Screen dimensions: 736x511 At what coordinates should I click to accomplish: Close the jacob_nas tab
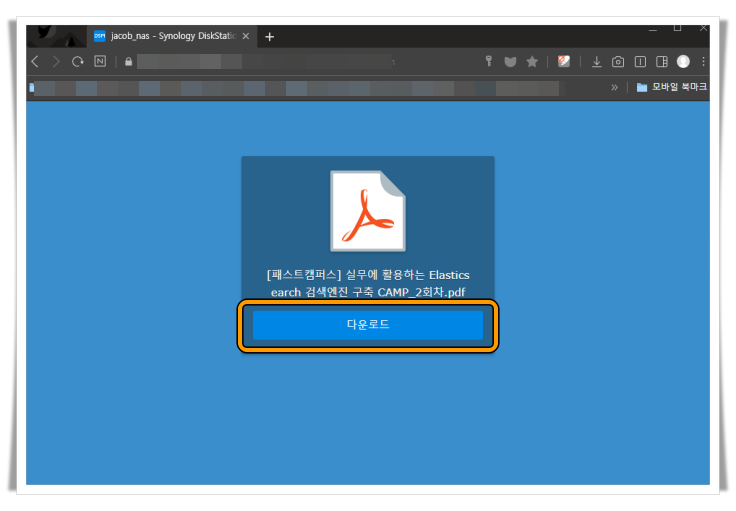click(x=245, y=36)
